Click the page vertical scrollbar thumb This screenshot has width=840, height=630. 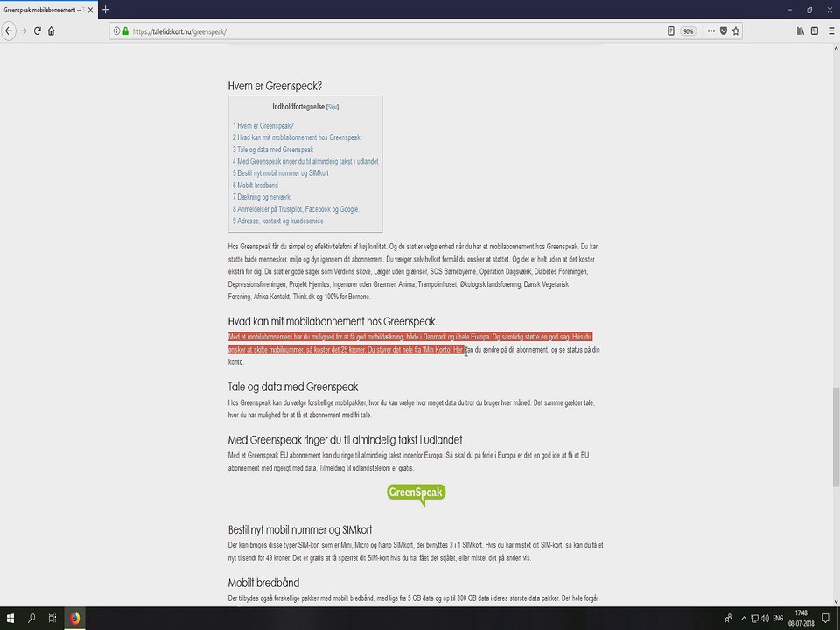click(x=835, y=437)
